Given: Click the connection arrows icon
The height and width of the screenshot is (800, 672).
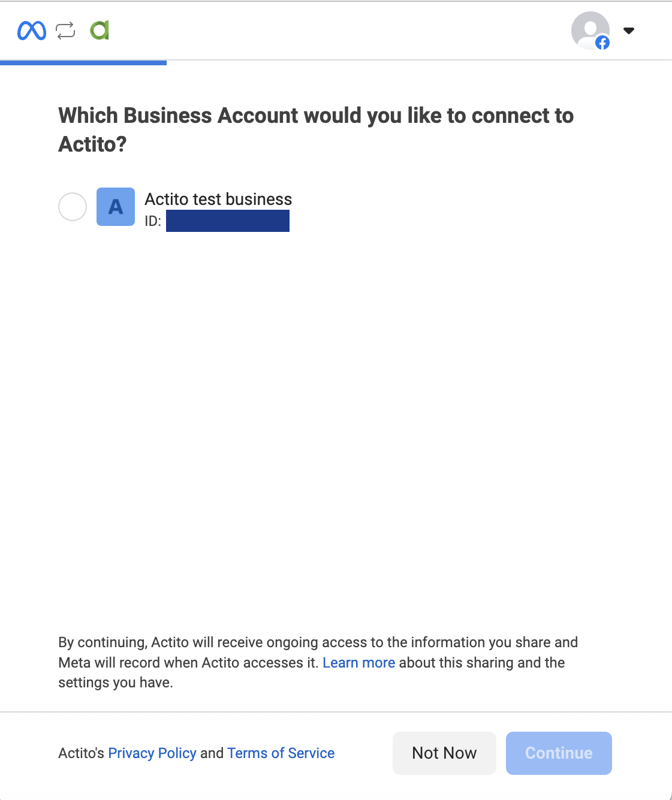Looking at the screenshot, I should (65, 31).
